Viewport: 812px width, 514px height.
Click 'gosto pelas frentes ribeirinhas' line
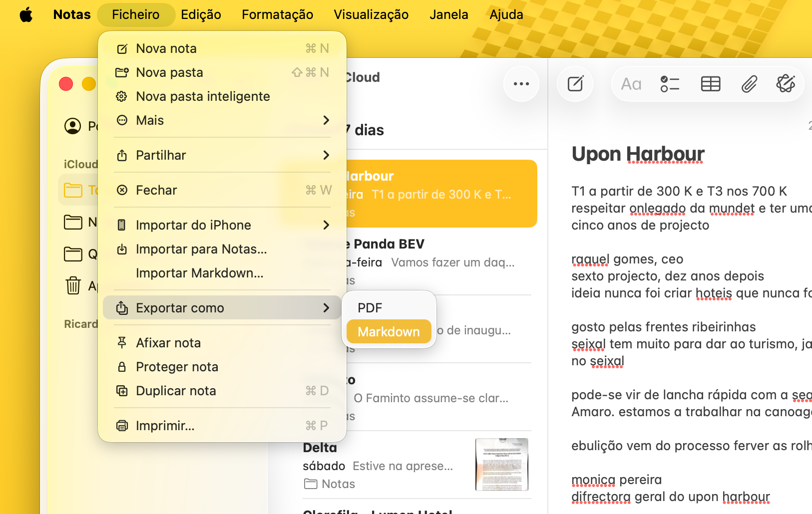(664, 327)
